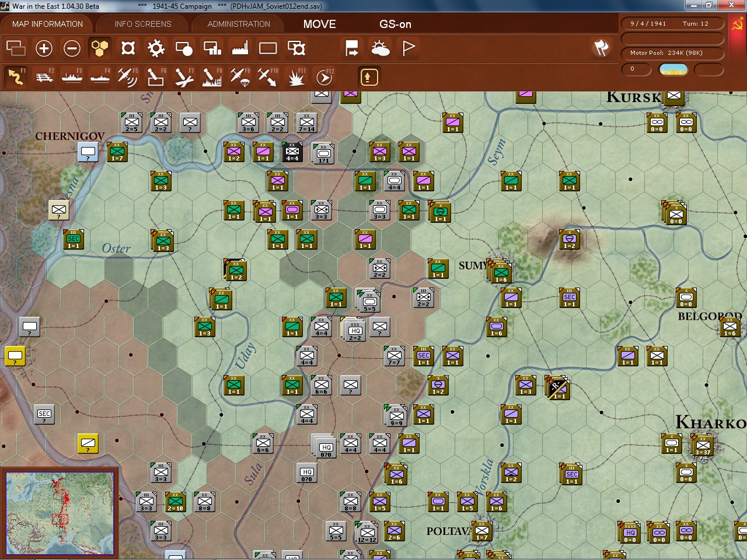
Task: Click the BELGOROD city label
Action: pyautogui.click(x=710, y=316)
